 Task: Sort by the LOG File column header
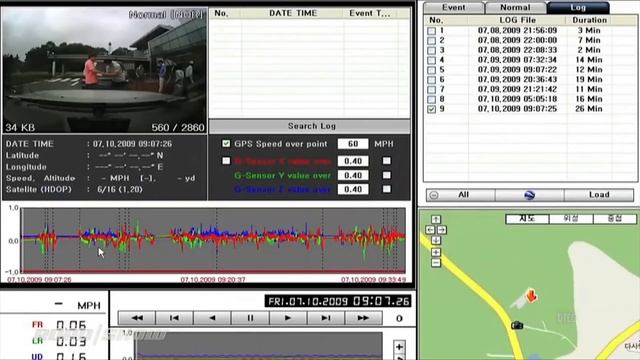click(x=517, y=20)
